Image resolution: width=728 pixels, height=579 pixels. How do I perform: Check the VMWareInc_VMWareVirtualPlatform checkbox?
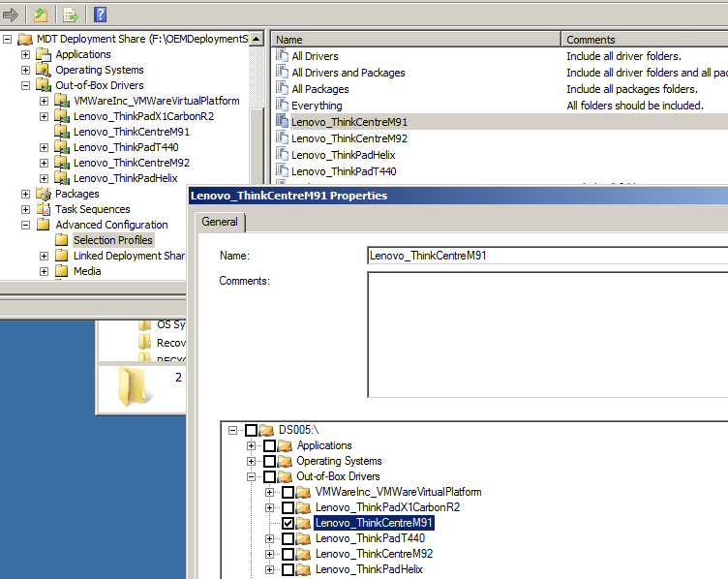coord(288,492)
